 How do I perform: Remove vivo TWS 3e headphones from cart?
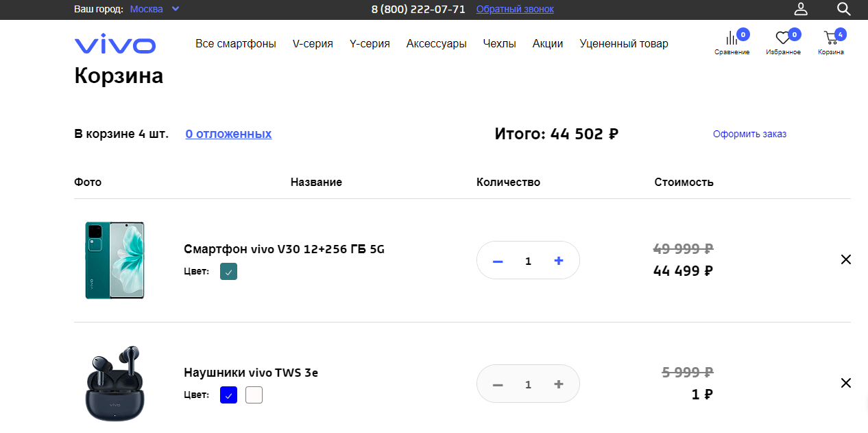pyautogui.click(x=846, y=383)
